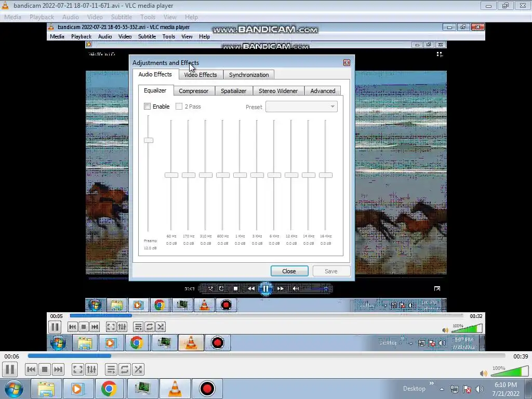532x399 pixels.
Task: Mute audio via outermost VLC speaker icon
Action: (484, 374)
